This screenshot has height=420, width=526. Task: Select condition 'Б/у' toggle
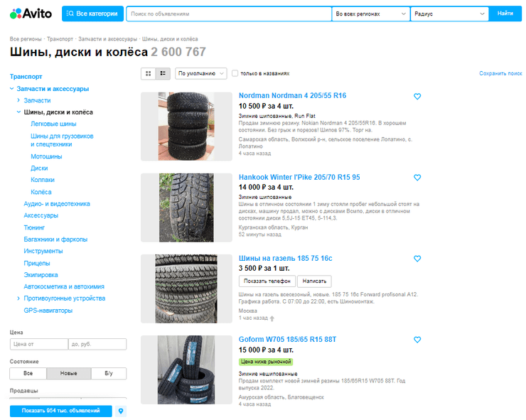[109, 373]
